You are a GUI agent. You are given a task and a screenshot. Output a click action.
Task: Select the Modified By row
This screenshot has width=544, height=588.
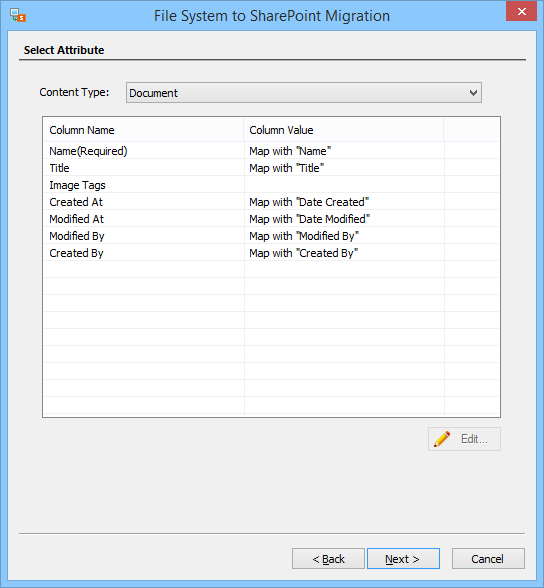coord(271,236)
